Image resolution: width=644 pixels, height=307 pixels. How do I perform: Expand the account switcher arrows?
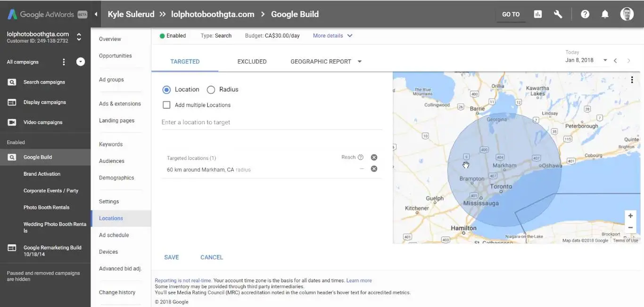coord(79,37)
